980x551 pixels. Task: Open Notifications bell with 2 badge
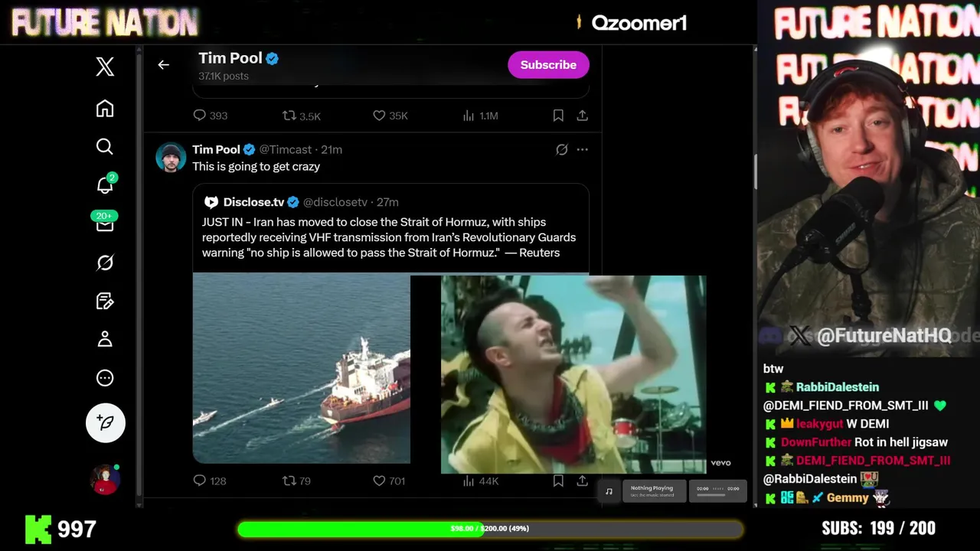pyautogui.click(x=106, y=184)
